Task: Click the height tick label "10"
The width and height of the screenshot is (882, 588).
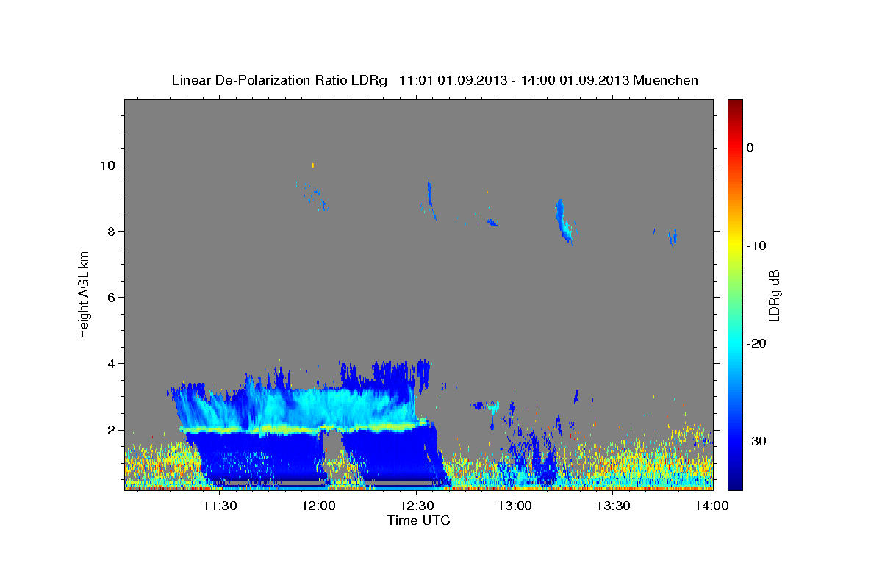Action: click(107, 165)
